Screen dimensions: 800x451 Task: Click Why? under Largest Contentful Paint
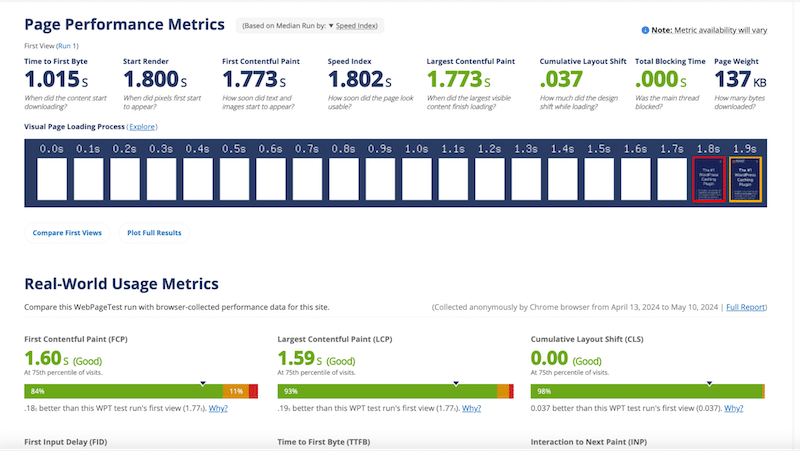coord(471,408)
